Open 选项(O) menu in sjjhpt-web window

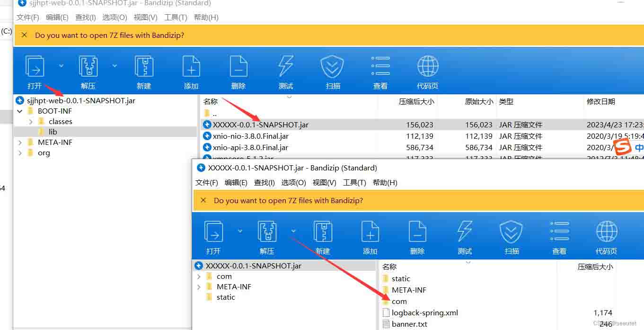click(x=115, y=18)
